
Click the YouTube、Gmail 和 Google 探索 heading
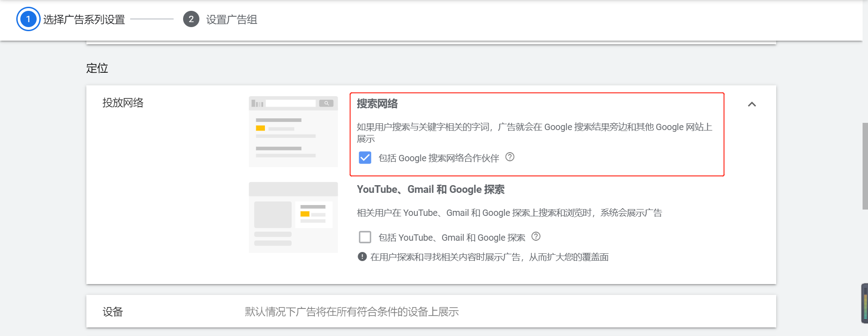click(x=431, y=189)
